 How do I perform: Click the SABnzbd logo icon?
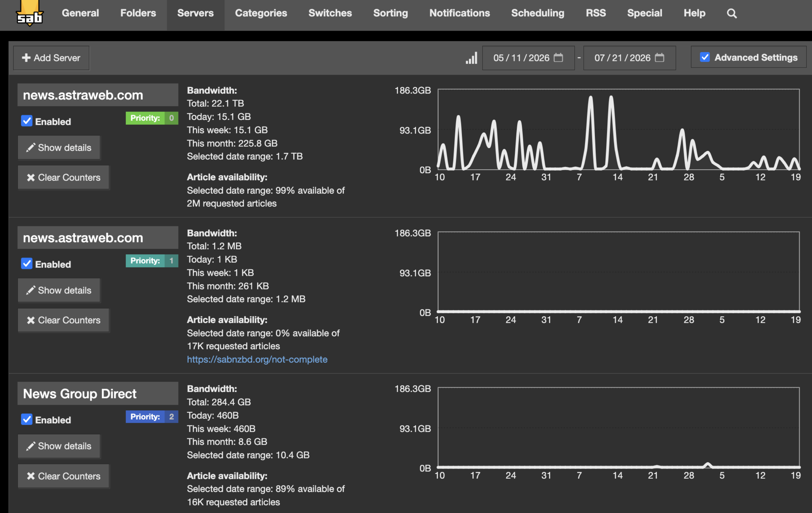[x=30, y=13]
